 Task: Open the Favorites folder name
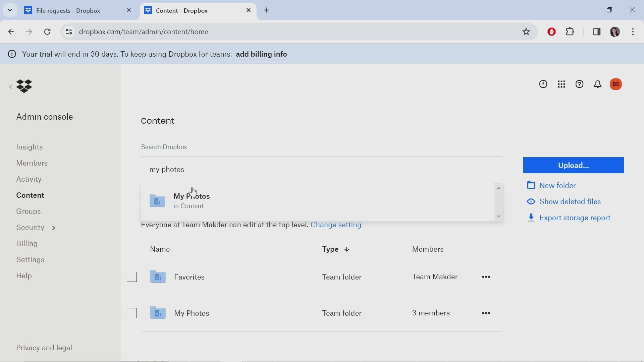click(189, 277)
